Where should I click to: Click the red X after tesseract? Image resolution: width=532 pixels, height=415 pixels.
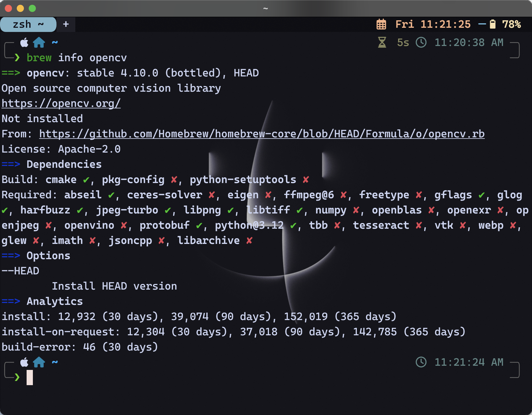(x=419, y=226)
